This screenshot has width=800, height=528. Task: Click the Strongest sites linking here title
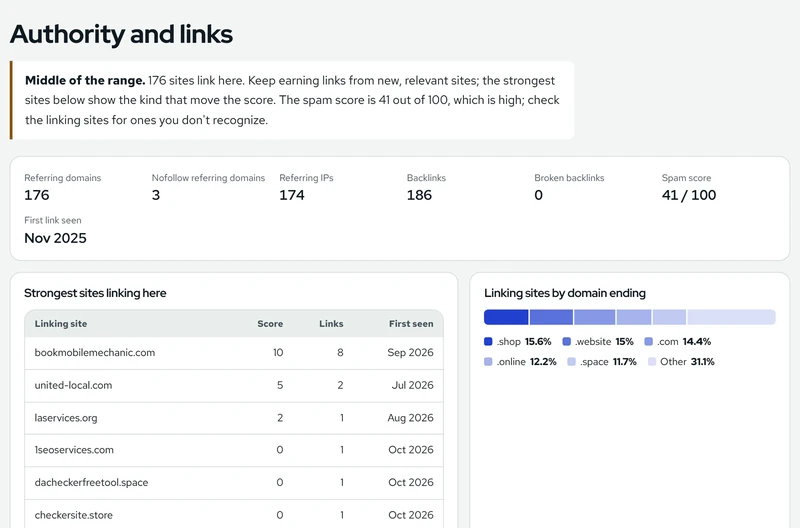pyautogui.click(x=95, y=293)
